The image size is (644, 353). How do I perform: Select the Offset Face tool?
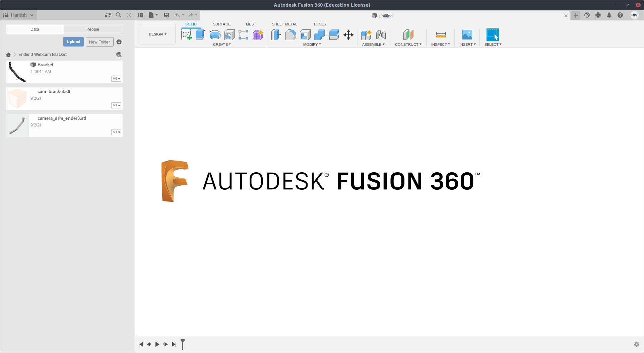coord(334,35)
